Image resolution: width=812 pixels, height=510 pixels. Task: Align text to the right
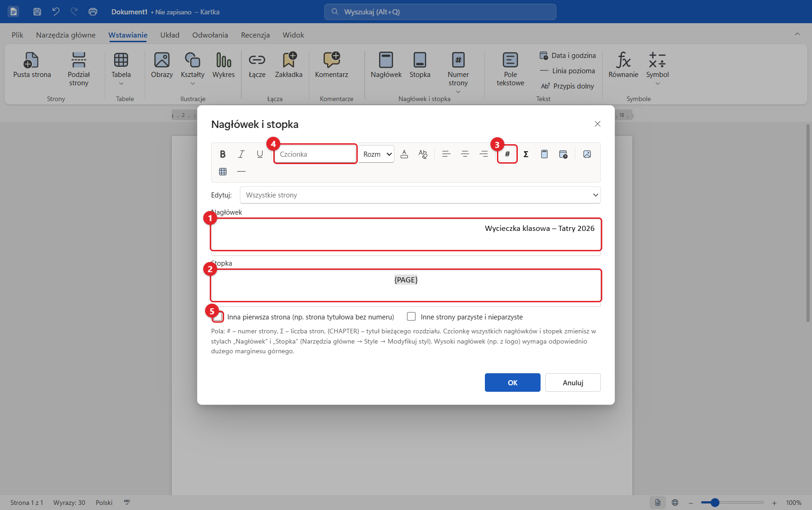(x=483, y=154)
